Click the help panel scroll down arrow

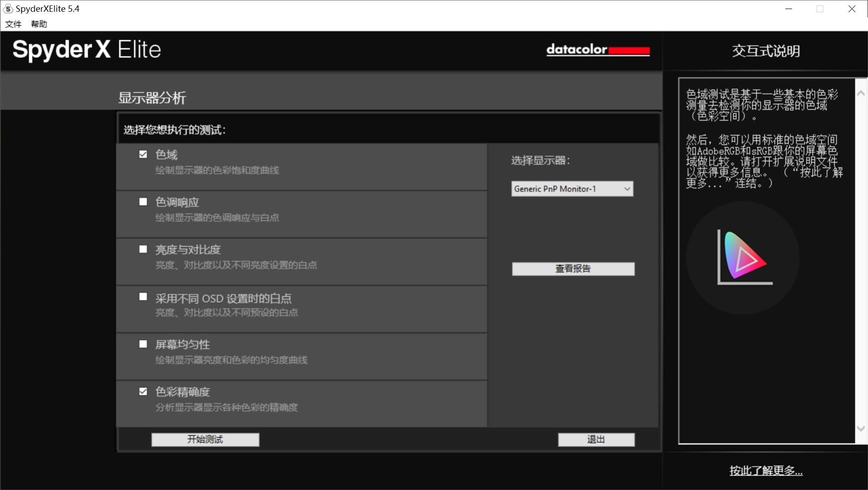tap(861, 429)
